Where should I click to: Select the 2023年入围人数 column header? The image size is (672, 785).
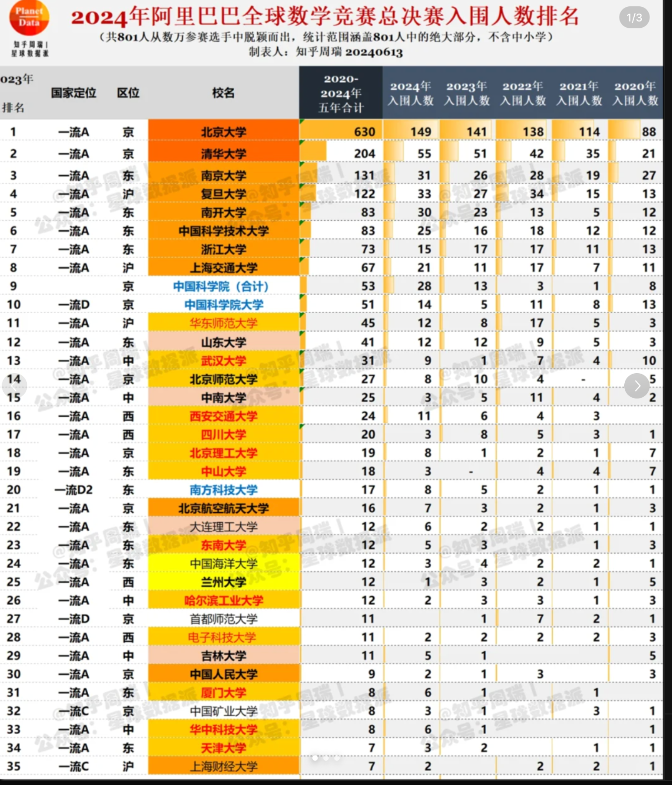[467, 93]
